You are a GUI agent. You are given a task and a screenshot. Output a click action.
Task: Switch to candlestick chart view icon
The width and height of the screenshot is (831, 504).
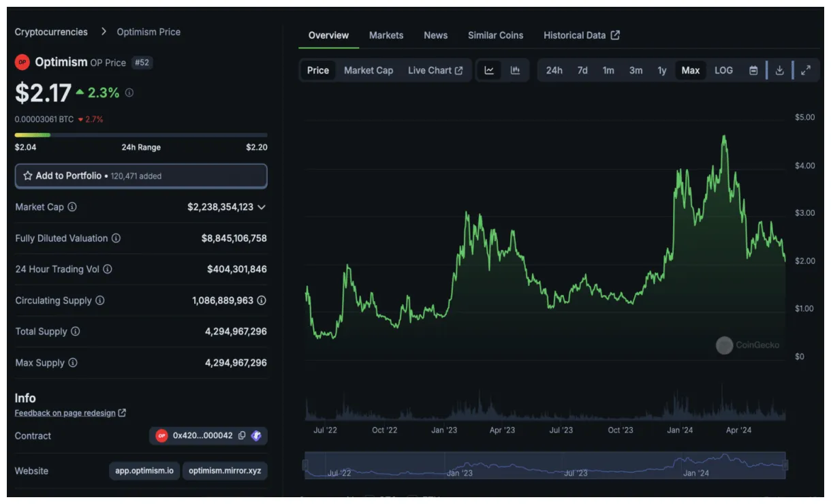tap(515, 70)
